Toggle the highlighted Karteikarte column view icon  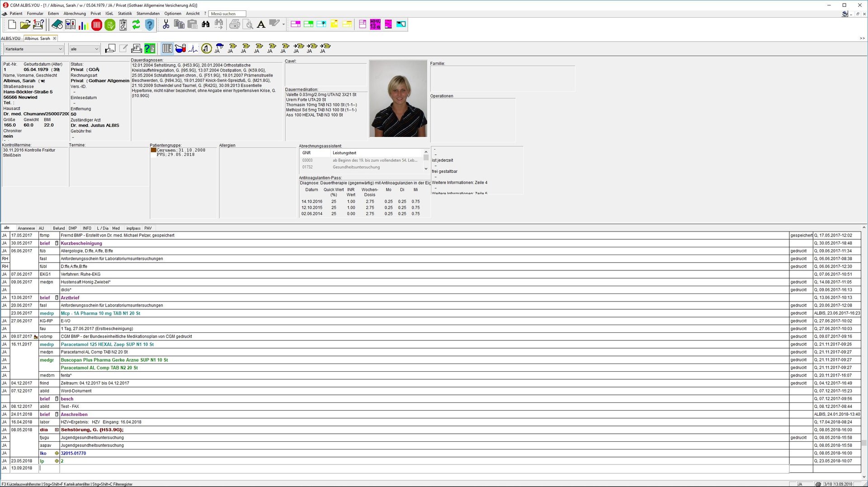click(167, 48)
